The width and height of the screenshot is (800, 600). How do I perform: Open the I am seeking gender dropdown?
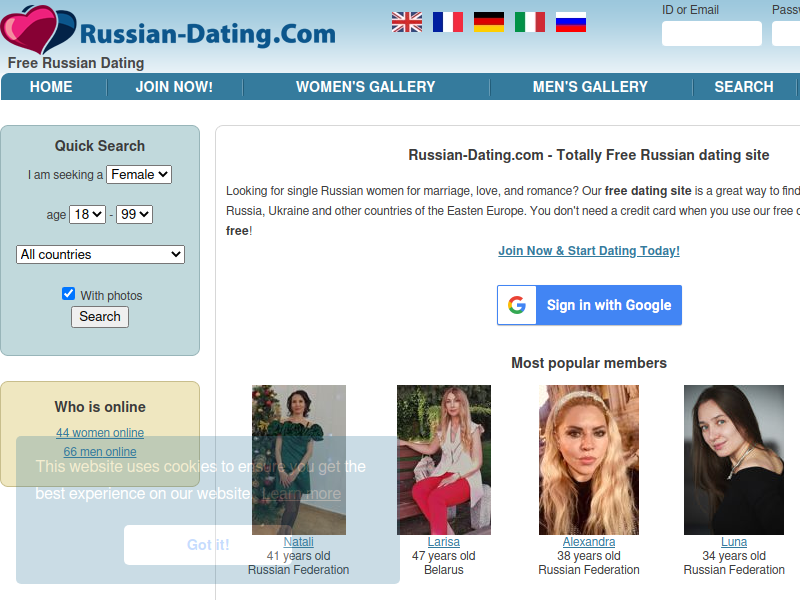click(139, 174)
